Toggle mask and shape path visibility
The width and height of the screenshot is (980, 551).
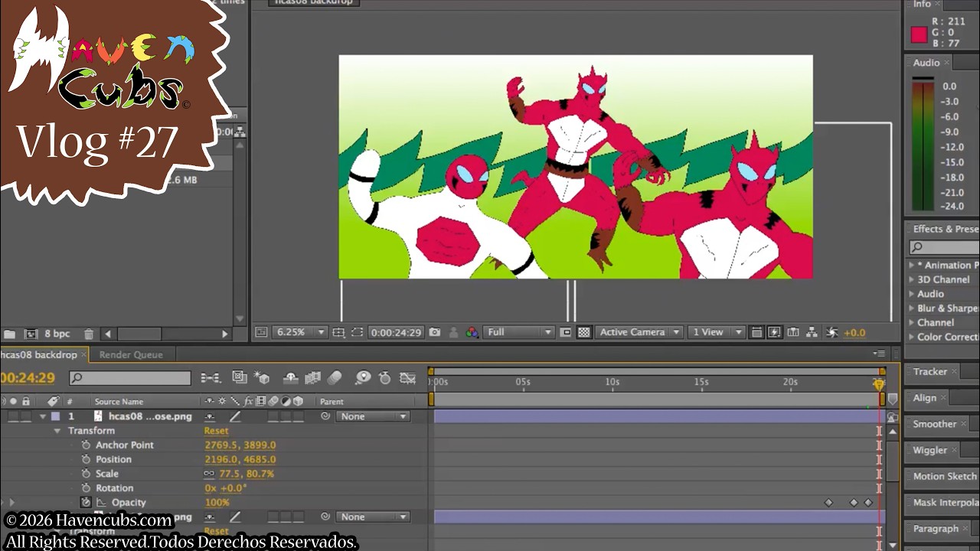[x=357, y=332]
